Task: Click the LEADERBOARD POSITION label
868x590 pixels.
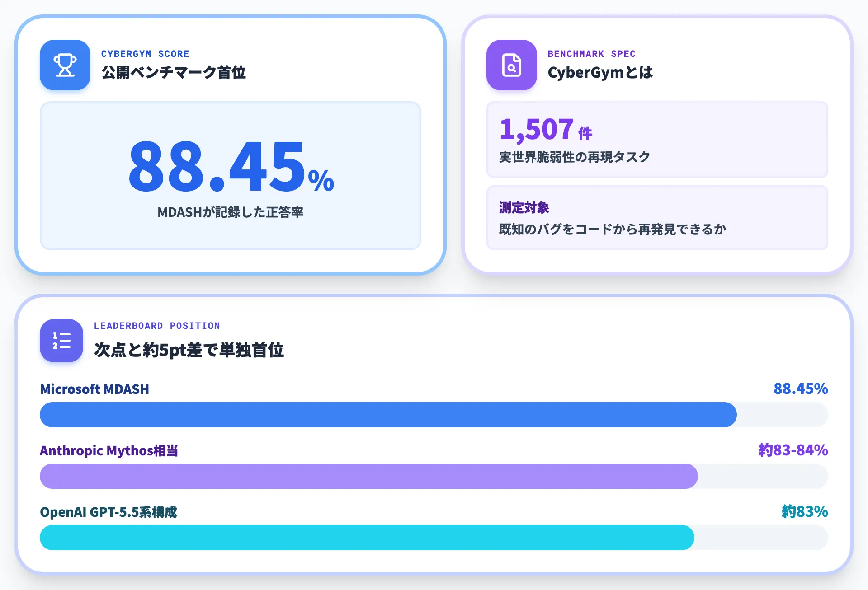Action: (157, 326)
